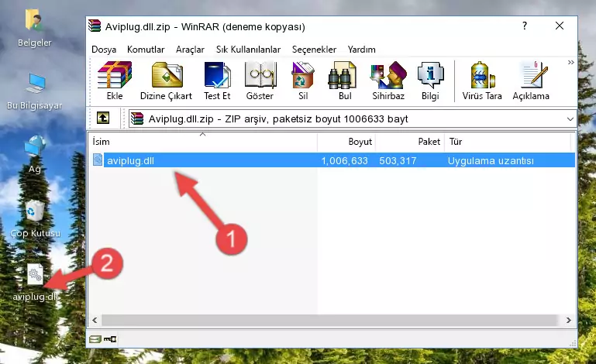
Task: Open the Komutlar menu
Action: 146,50
